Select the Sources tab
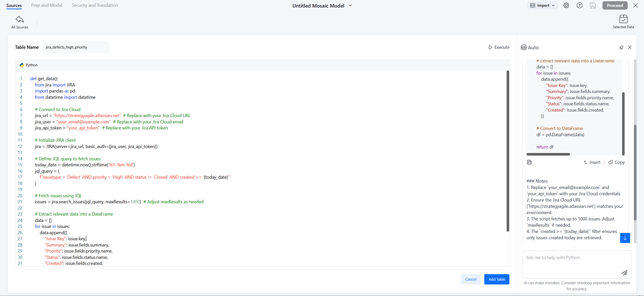The height and width of the screenshot is (296, 644). click(14, 6)
